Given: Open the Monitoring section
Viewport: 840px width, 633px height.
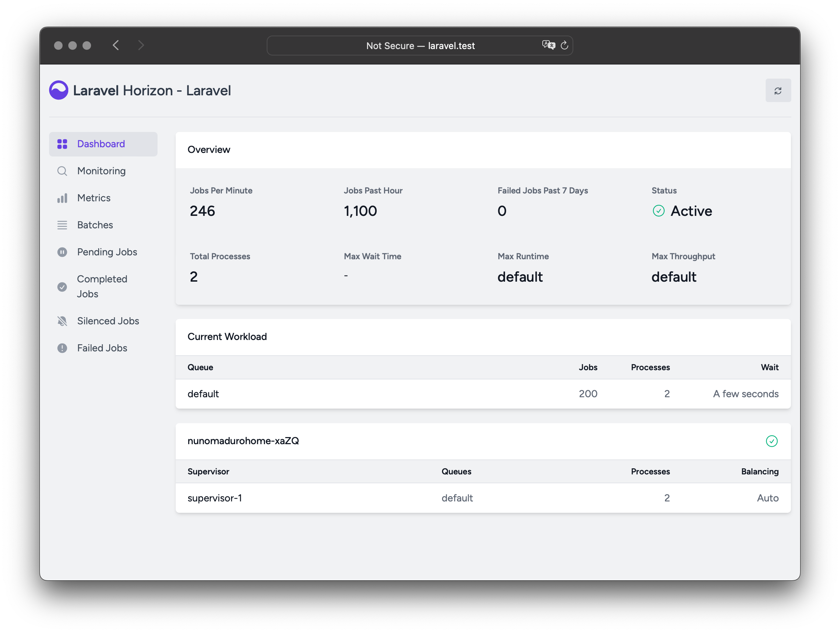Looking at the screenshot, I should [100, 171].
